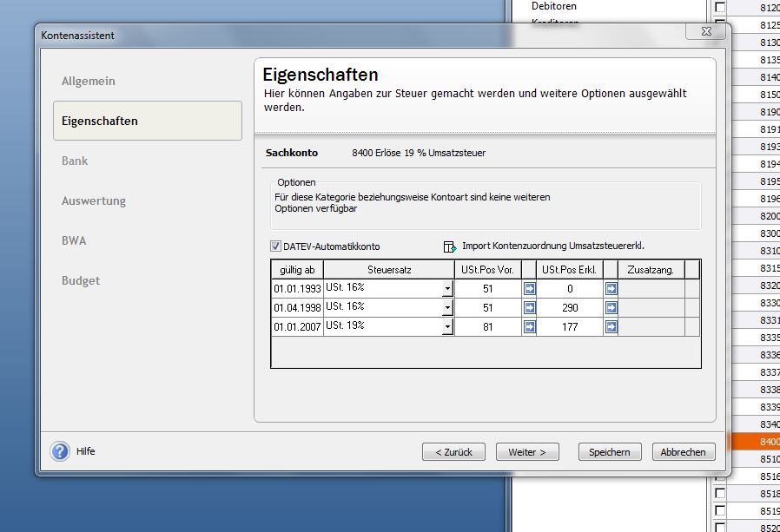Select Debitoren in the background window
Viewport: 780px width, 532px height.
553,6
